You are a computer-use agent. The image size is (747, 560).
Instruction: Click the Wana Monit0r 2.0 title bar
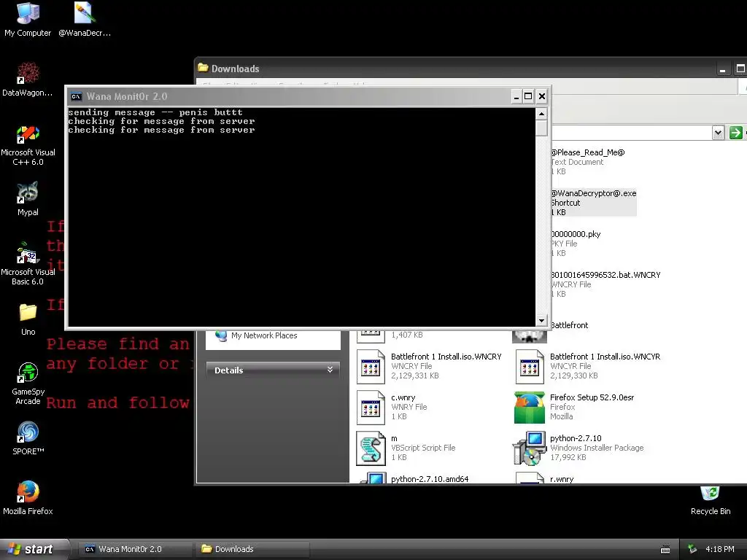pos(309,97)
